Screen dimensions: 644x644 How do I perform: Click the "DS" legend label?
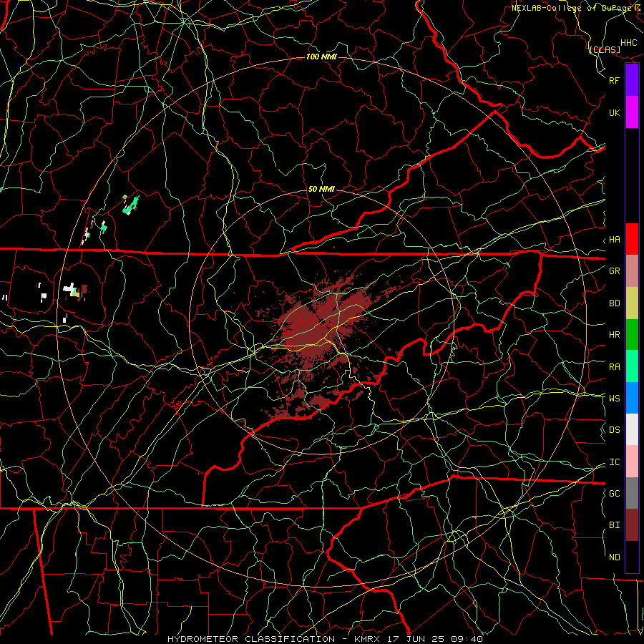click(614, 430)
